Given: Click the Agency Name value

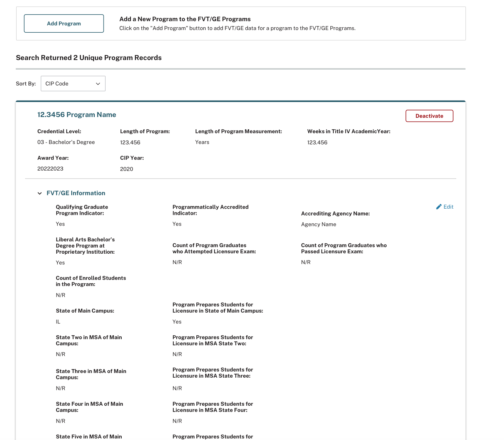Looking at the screenshot, I should 318,224.
